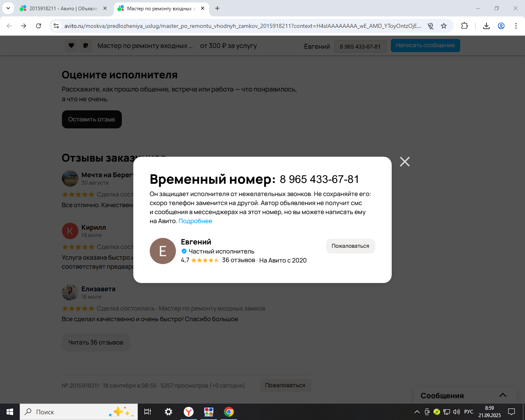Bookmark this page with the star icon
The width and height of the screenshot is (525, 420).
click(444, 26)
